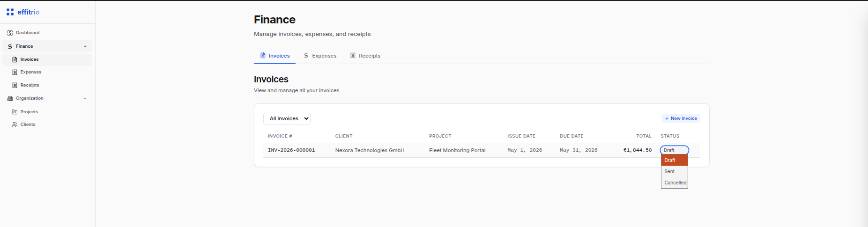Choose Cancelled in the status list
This screenshot has height=227, width=868.
tap(675, 183)
